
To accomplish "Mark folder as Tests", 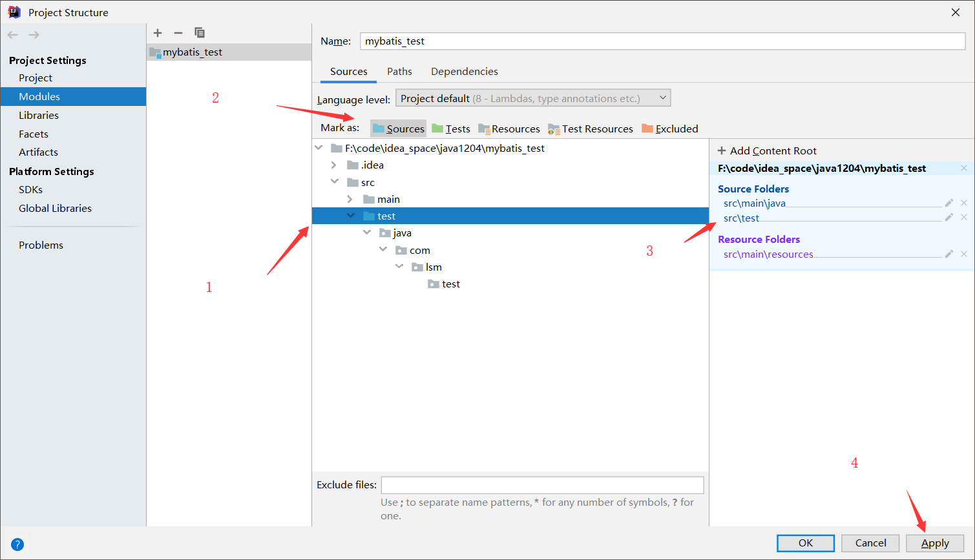I will pyautogui.click(x=451, y=129).
